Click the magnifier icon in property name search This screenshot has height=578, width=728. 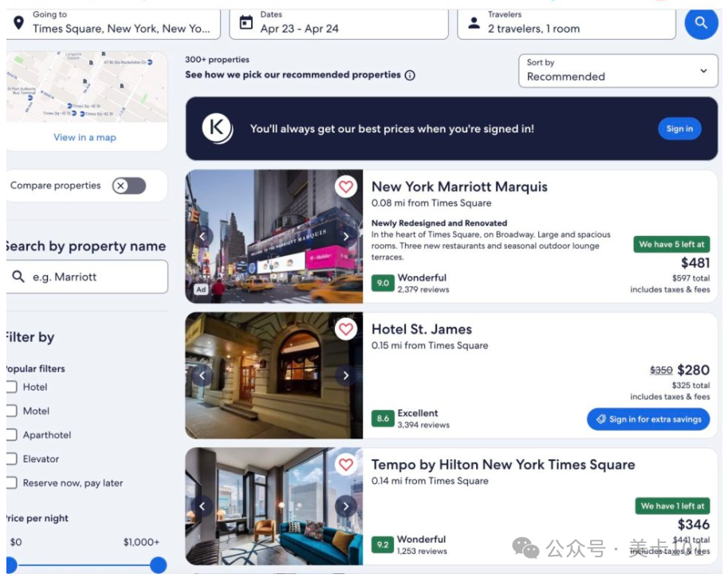point(18,277)
